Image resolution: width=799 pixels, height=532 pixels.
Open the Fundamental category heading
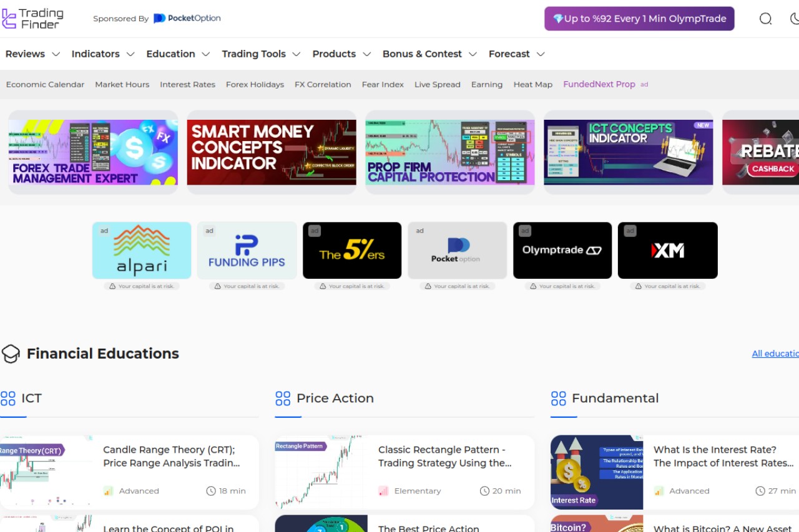point(615,398)
